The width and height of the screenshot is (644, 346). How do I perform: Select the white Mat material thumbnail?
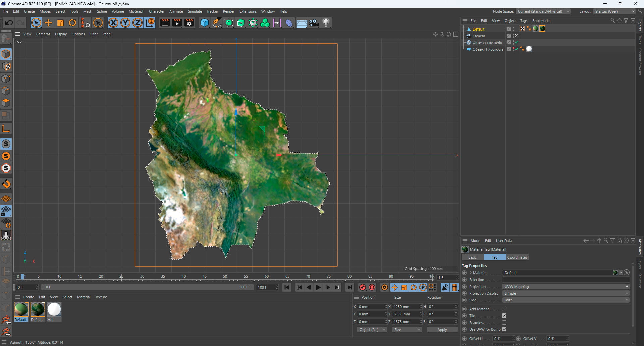tap(54, 309)
